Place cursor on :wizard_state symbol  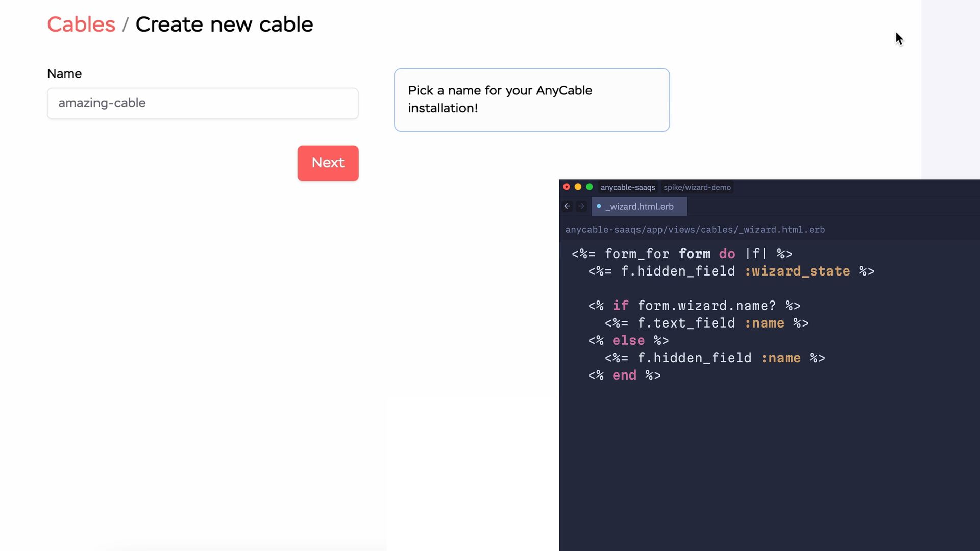797,271
